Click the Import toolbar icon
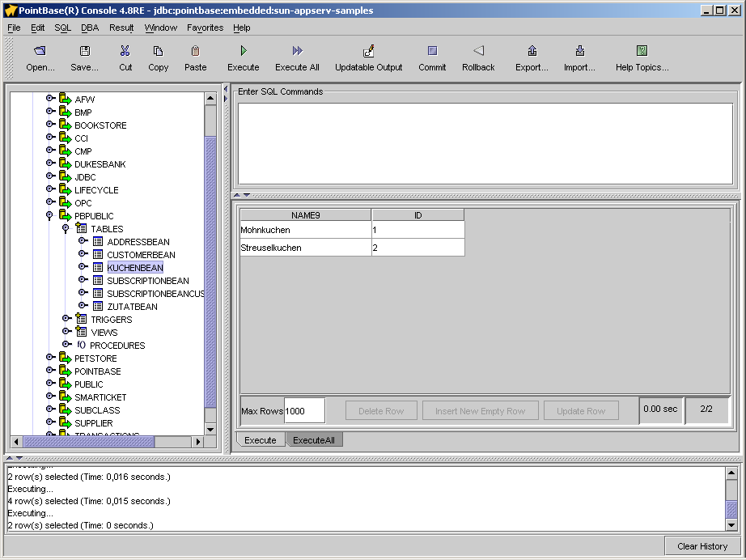Image resolution: width=746 pixels, height=560 pixels. 579,50
